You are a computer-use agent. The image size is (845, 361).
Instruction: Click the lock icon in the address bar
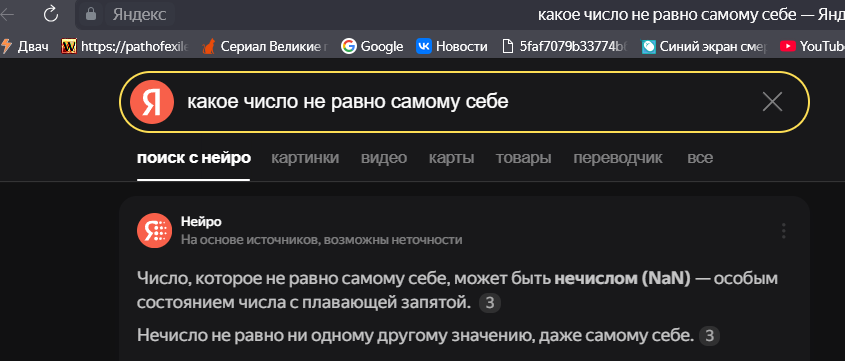point(91,14)
